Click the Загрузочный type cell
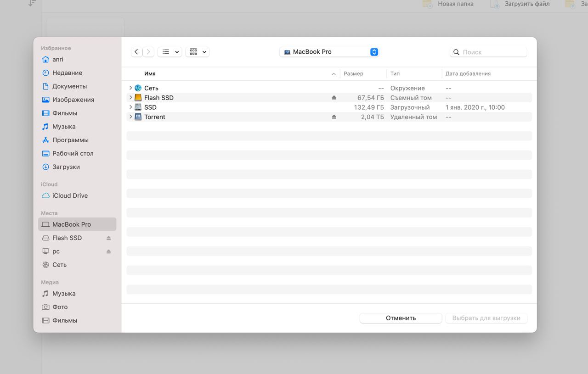This screenshot has height=374, width=588. [410, 107]
